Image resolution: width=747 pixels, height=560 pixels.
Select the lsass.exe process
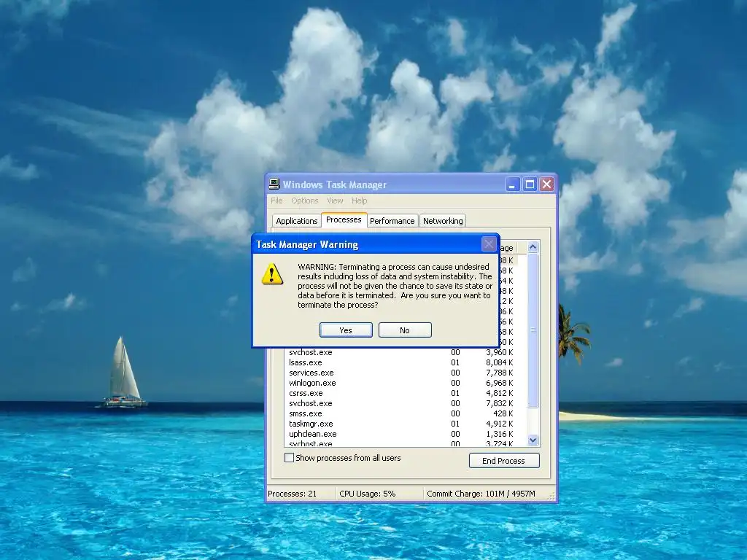[401, 362]
